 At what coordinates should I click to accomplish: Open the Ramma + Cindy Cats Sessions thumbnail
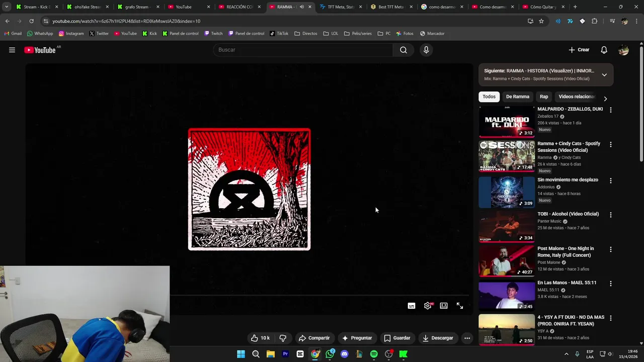point(506,156)
